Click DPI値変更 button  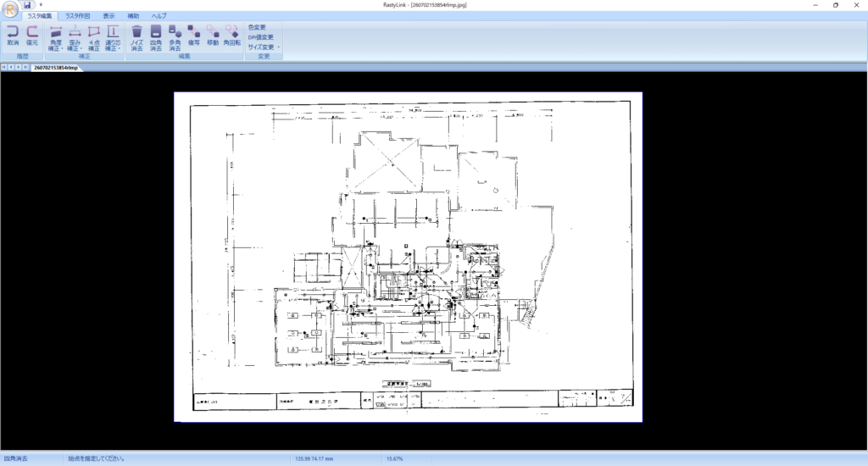260,37
